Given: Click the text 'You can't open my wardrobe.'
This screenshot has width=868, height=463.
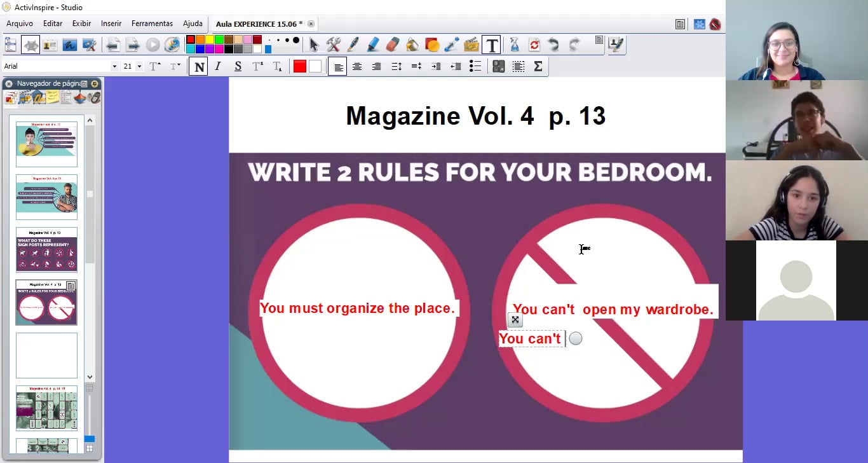Looking at the screenshot, I should click(x=613, y=310).
